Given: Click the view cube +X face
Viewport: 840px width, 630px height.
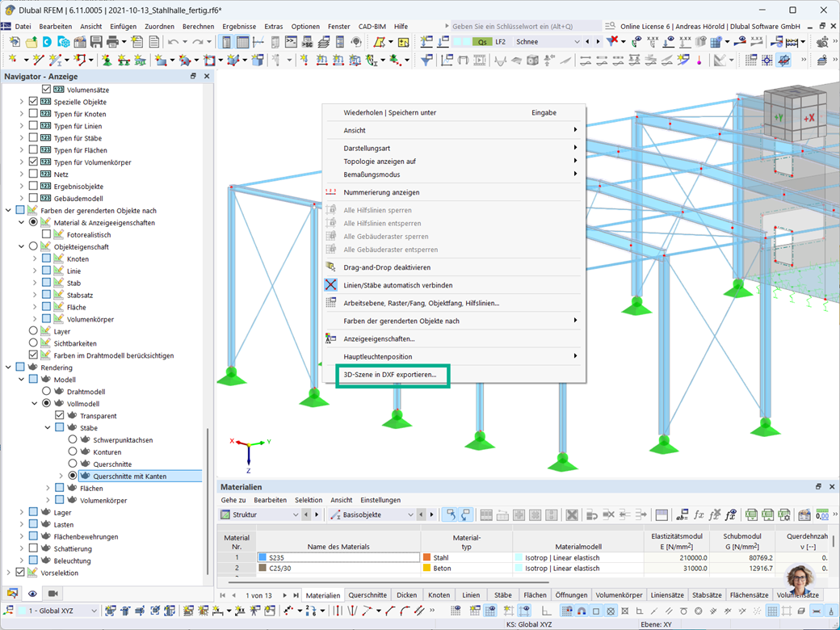Looking at the screenshot, I should [x=808, y=118].
